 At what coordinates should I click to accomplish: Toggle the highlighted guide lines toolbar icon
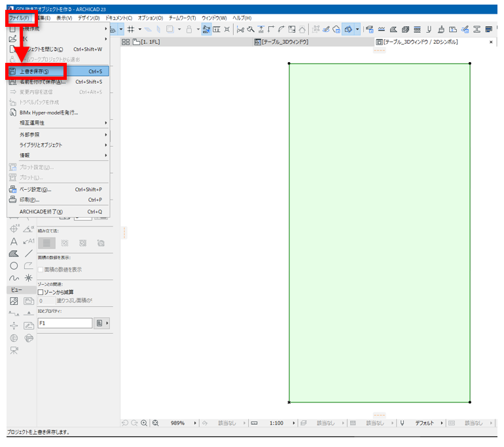pyautogui.click(x=206, y=29)
